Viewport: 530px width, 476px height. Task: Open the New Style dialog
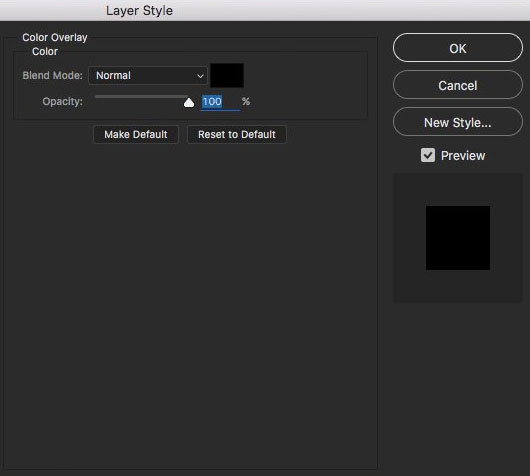click(458, 122)
